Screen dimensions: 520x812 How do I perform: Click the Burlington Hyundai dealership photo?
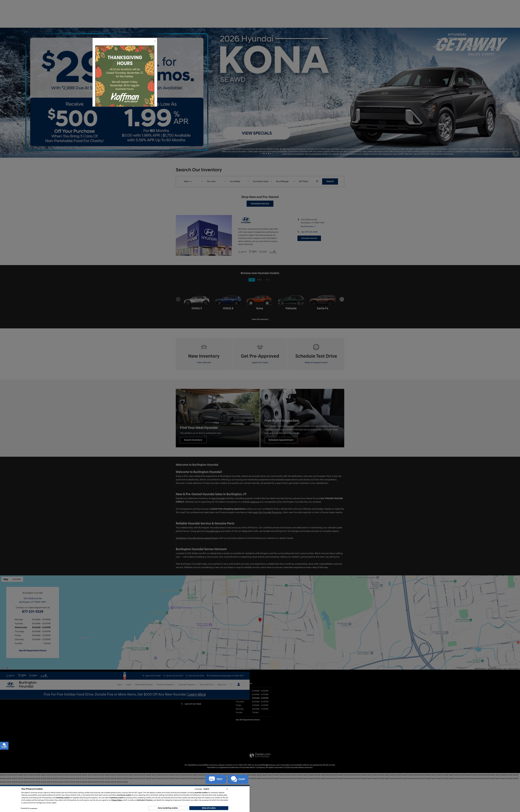(x=204, y=235)
